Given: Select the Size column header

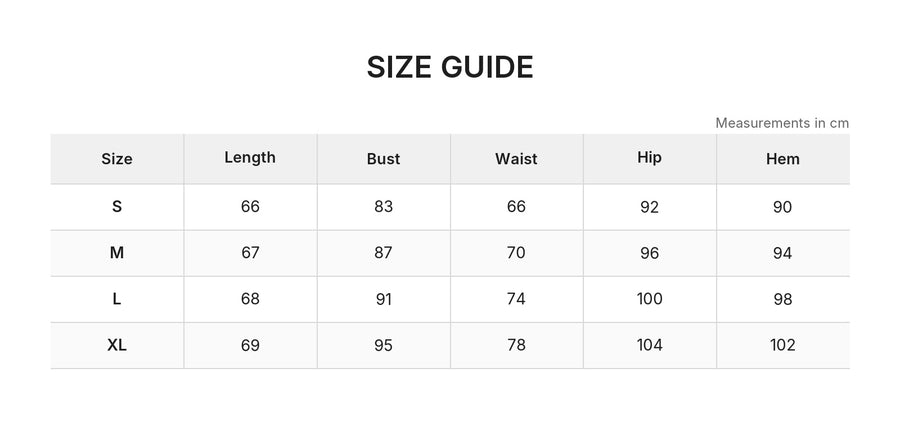Looking at the screenshot, I should [117, 159].
